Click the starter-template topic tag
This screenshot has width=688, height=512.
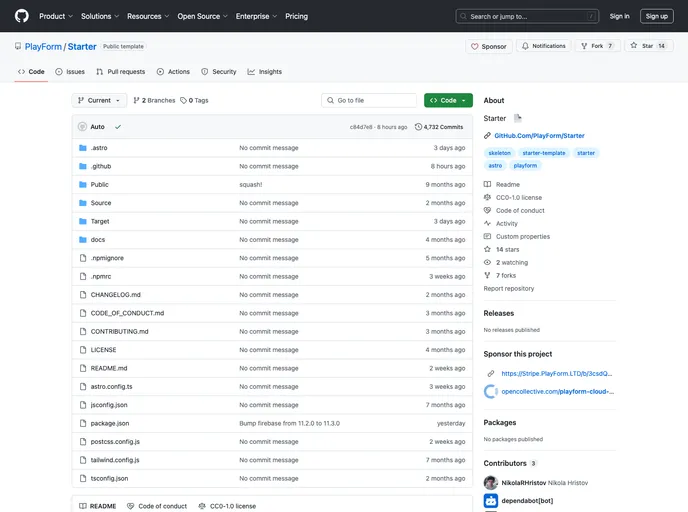(x=544, y=153)
